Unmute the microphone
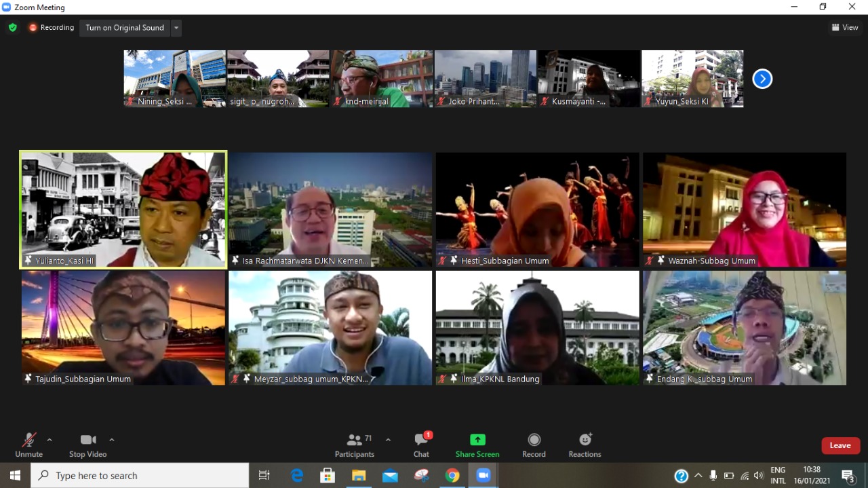868x488 pixels. click(x=28, y=445)
